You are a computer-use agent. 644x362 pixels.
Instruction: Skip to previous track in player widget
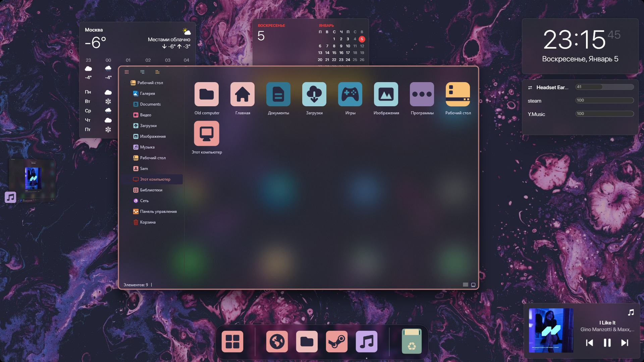point(589,343)
